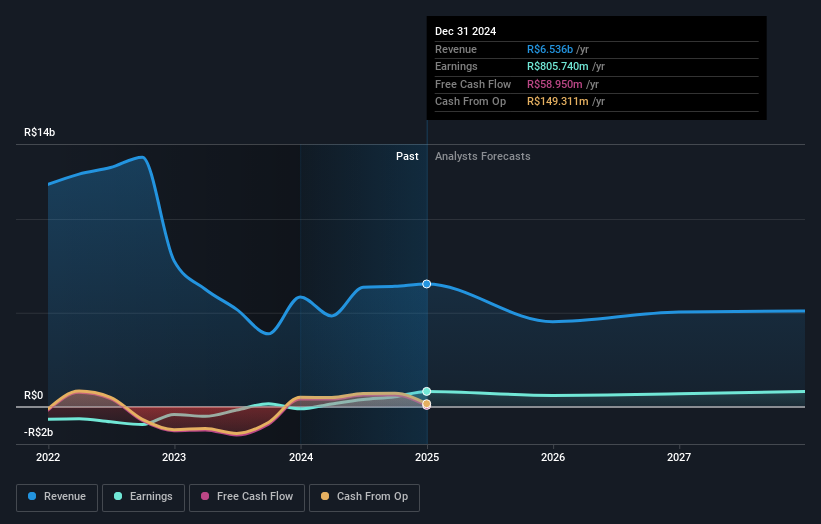Select the 2024 x-axis label
The height and width of the screenshot is (524, 821).
(301, 457)
